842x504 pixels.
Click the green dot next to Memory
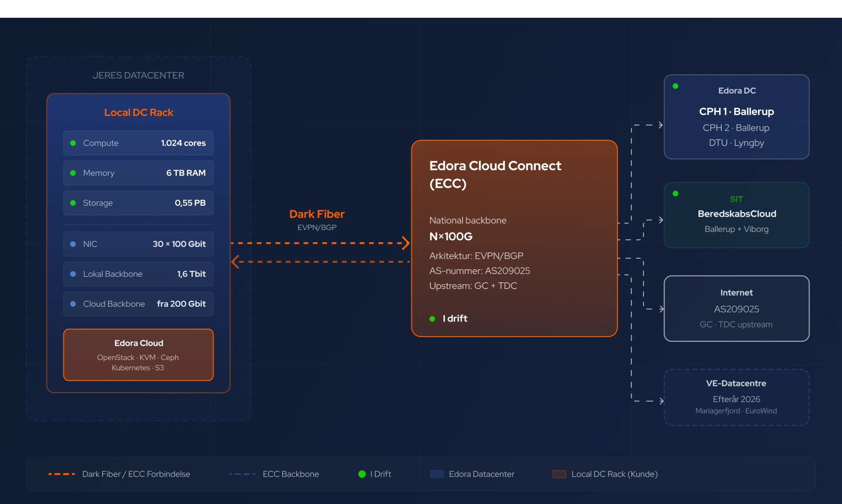pyautogui.click(x=73, y=173)
